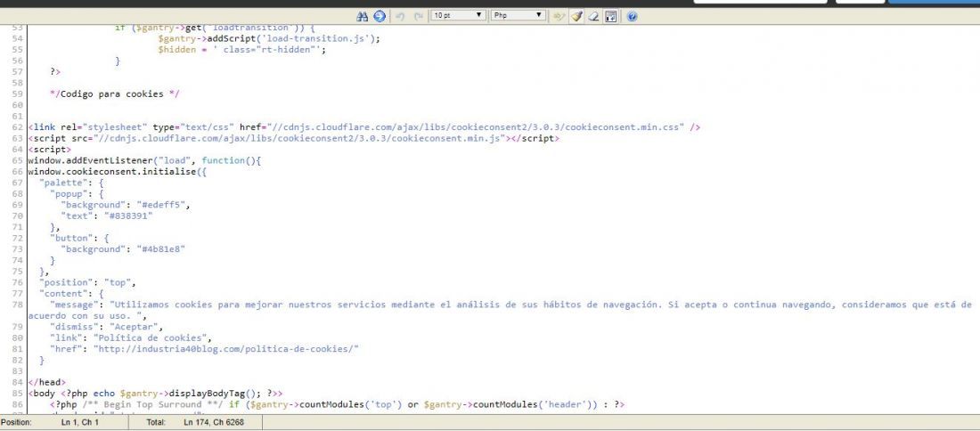The height and width of the screenshot is (431, 980).
Task: Click the $hidden class="rt-hidden" line
Action: [x=241, y=49]
